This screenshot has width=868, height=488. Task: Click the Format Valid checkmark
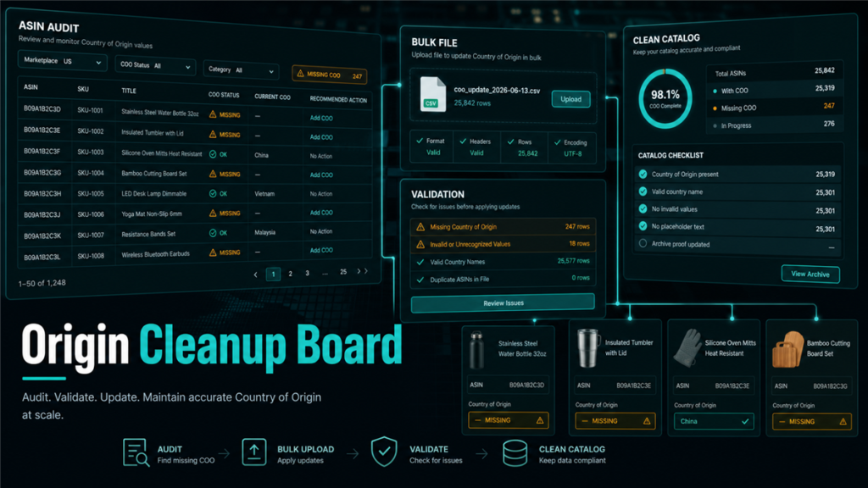pos(420,141)
